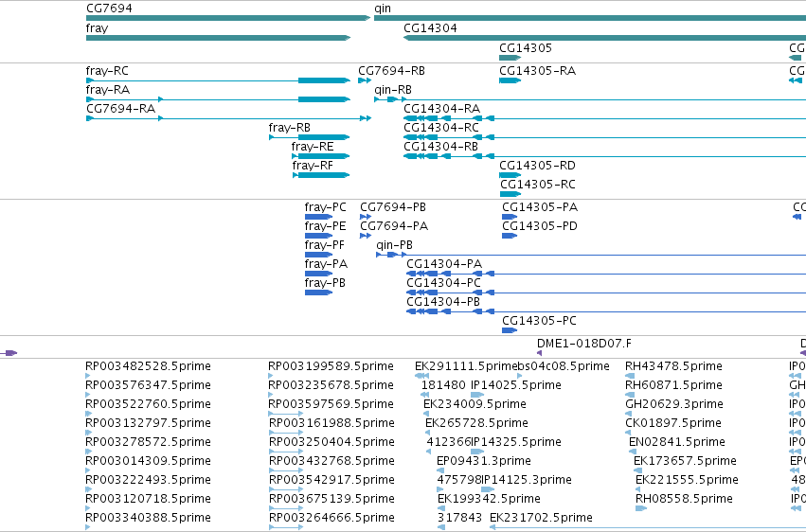Select EST RP003235678.5prime
This screenshot has width=806, height=532.
(x=331, y=385)
